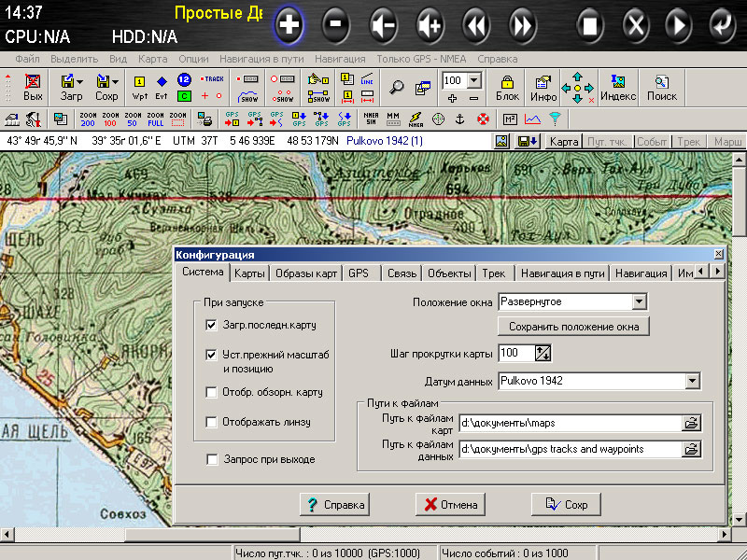747x560 pixels.
Task: Click the Wpt waypoint tool icon
Action: click(140, 88)
